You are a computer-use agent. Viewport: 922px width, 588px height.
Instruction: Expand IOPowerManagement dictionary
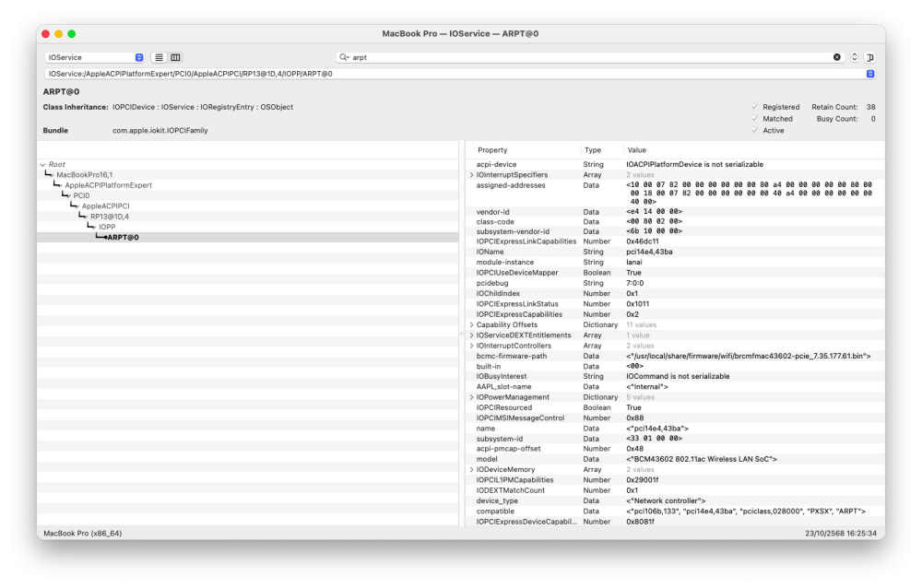[471, 397]
